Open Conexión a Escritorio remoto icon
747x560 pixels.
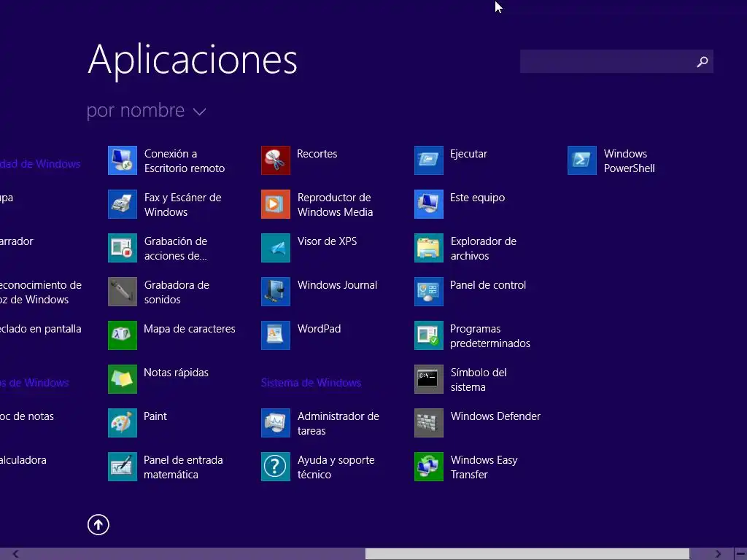tap(123, 160)
